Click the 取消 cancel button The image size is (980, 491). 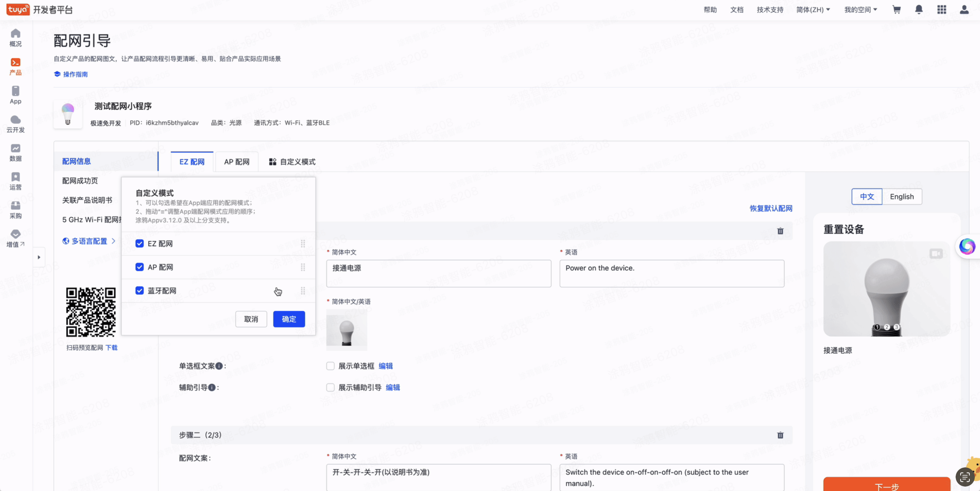point(251,319)
